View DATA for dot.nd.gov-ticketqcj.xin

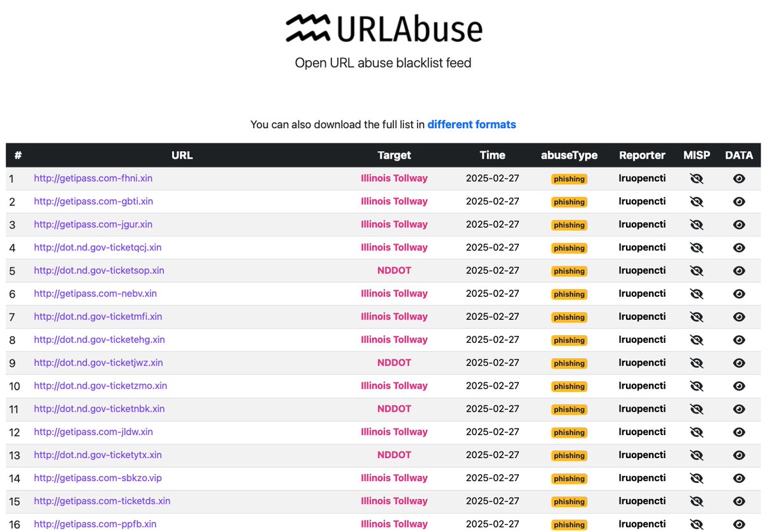click(x=739, y=247)
